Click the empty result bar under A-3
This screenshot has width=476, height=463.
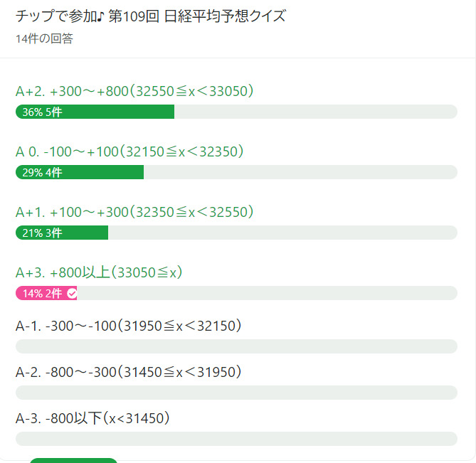236,439
